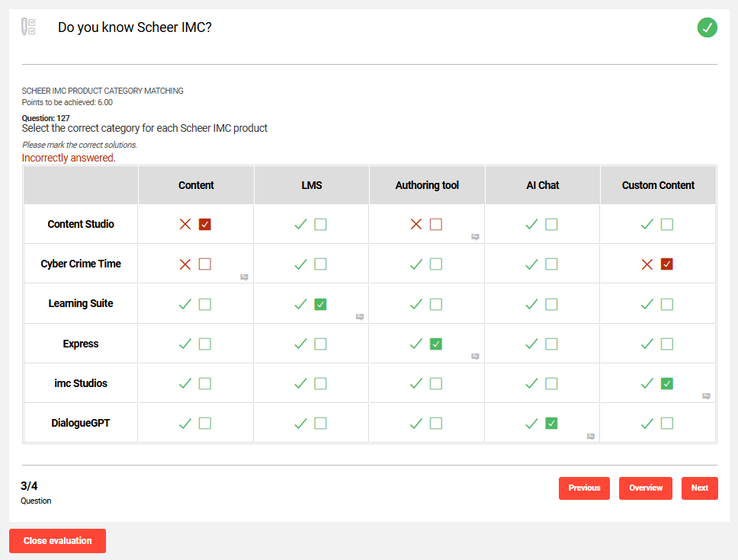This screenshot has width=738, height=560.
Task: Toggle Express LMS checkbox
Action: pyautogui.click(x=320, y=344)
